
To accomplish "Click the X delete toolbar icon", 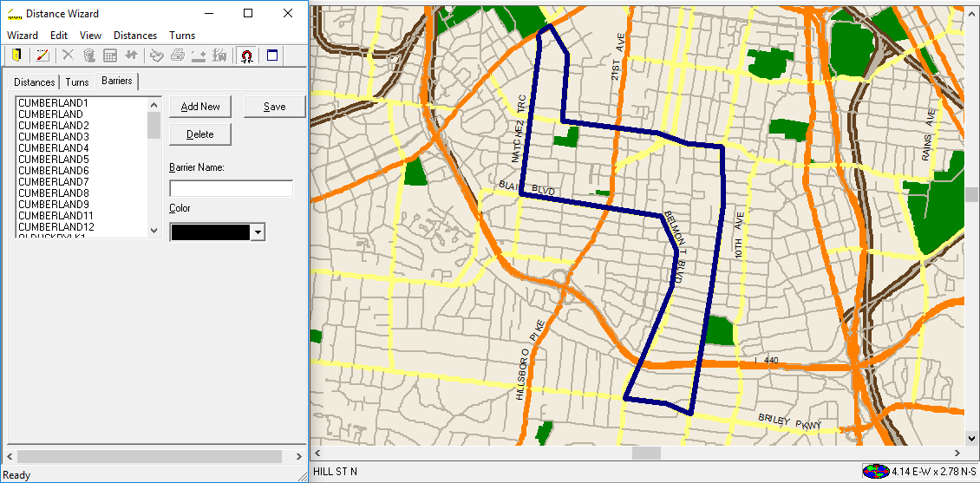I will click(x=68, y=55).
